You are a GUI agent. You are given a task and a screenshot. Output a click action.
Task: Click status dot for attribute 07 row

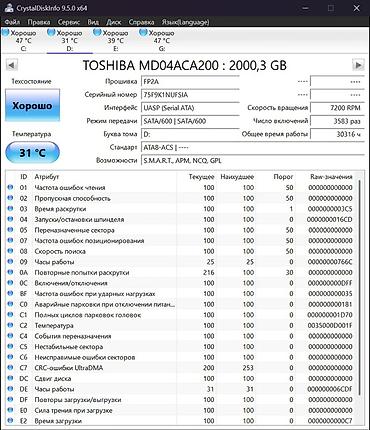pos(10,240)
